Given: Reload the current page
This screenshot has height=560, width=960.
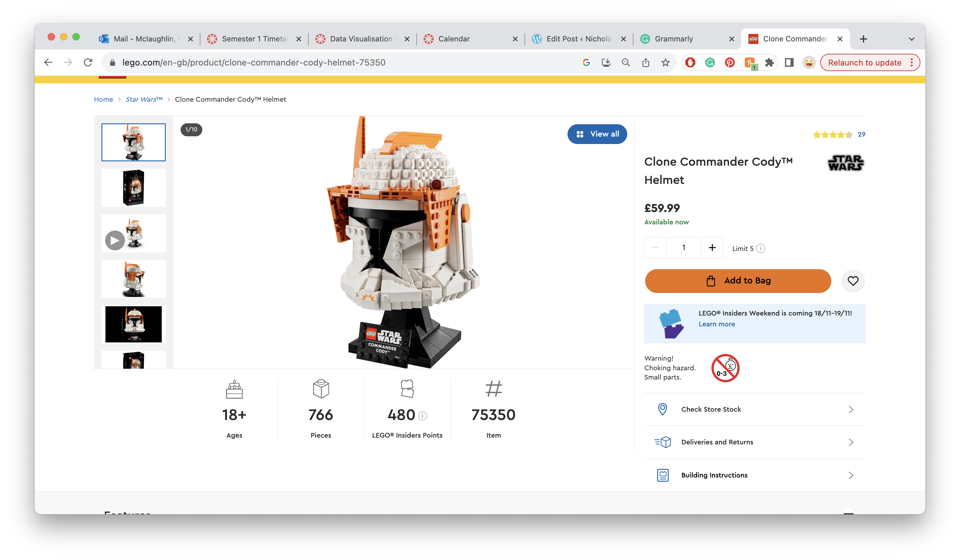Looking at the screenshot, I should [x=88, y=62].
